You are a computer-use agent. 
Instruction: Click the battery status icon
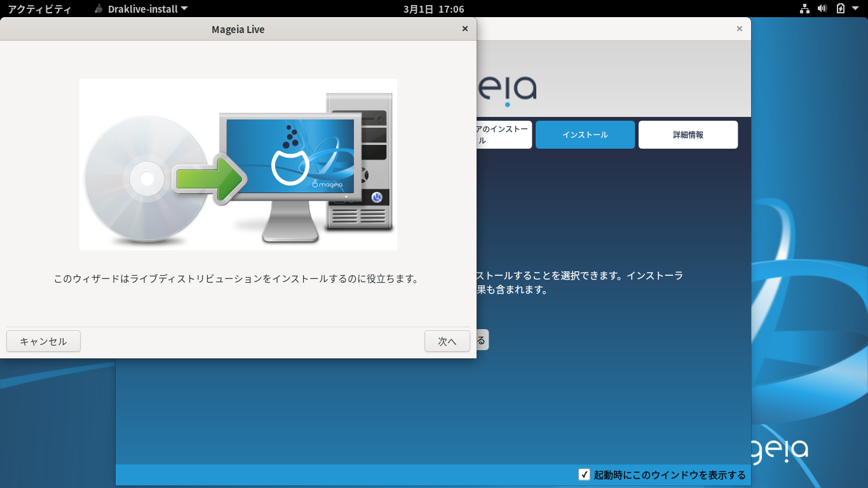(x=840, y=9)
